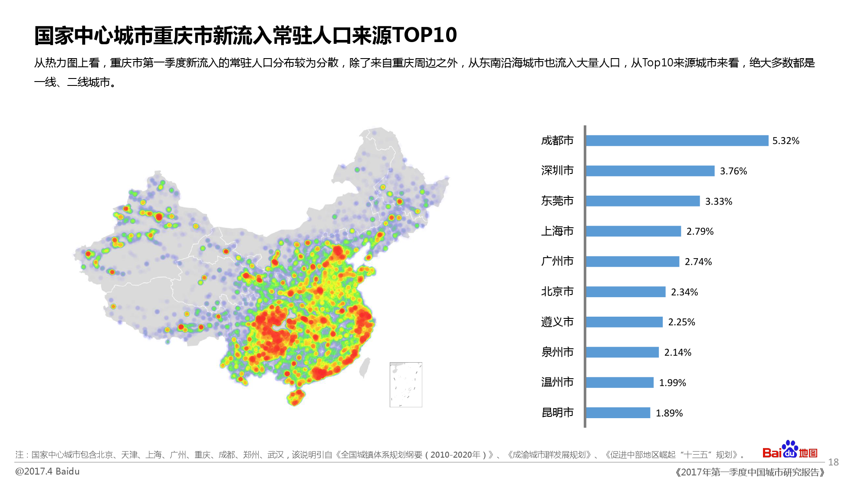Click the 2017年第一季度中国城市研究报告 footer
Image resolution: width=868 pixels, height=488 pixels.
[x=750, y=472]
